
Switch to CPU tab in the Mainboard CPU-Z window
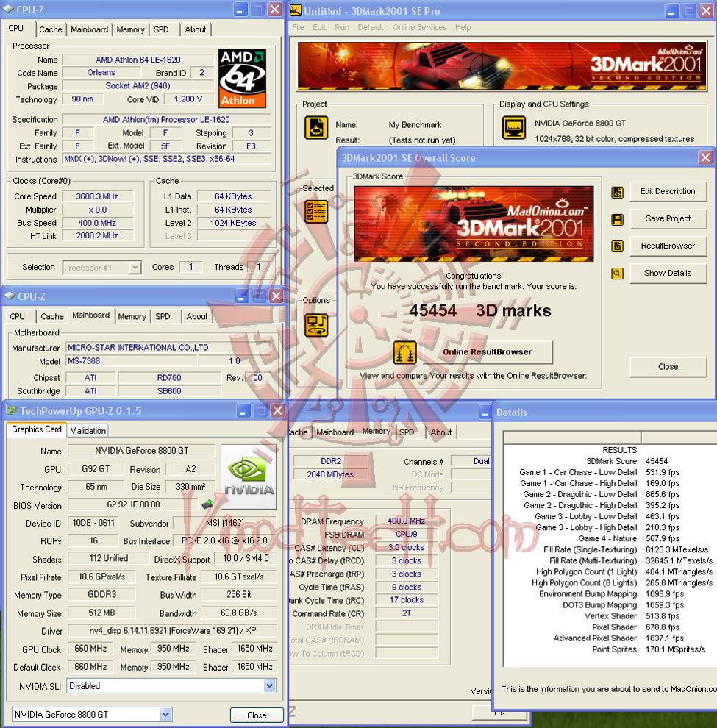pyautogui.click(x=17, y=316)
